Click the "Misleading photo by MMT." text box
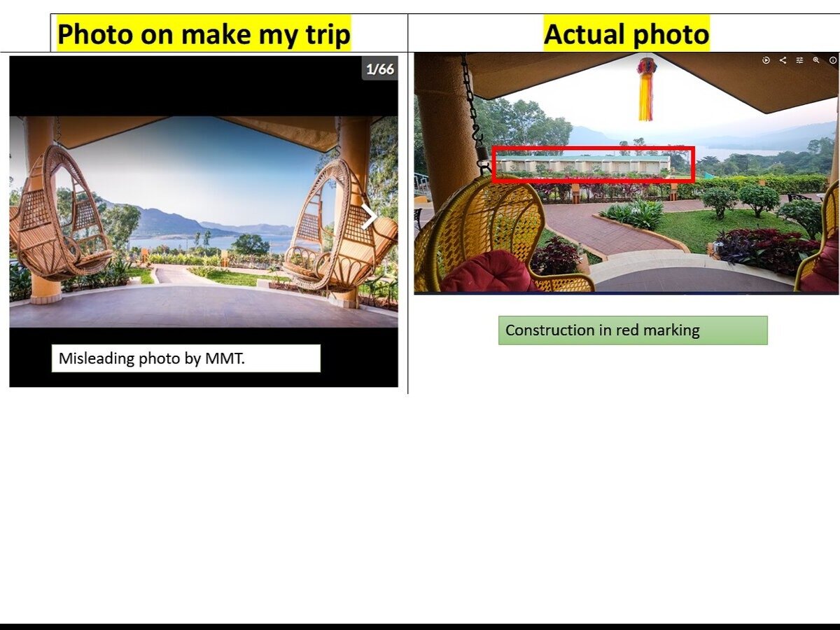The height and width of the screenshot is (630, 840). point(185,358)
